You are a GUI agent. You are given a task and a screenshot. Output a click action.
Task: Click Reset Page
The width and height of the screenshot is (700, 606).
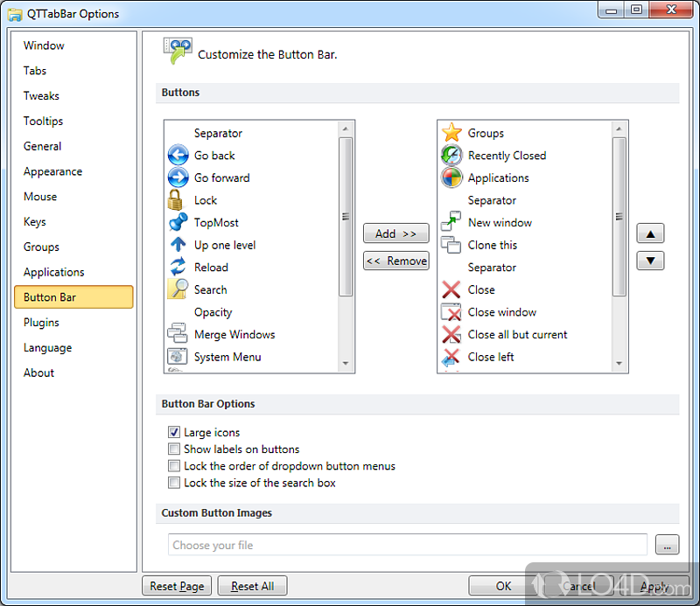tap(178, 586)
